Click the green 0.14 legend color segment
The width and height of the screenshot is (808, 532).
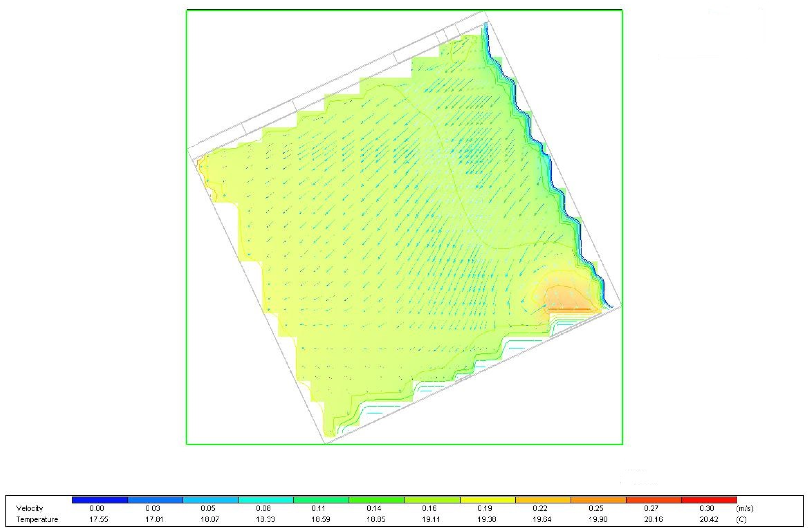pyautogui.click(x=377, y=500)
